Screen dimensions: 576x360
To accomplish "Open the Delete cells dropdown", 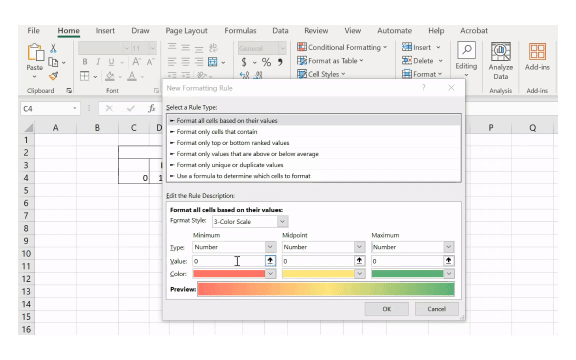I will click(x=440, y=61).
